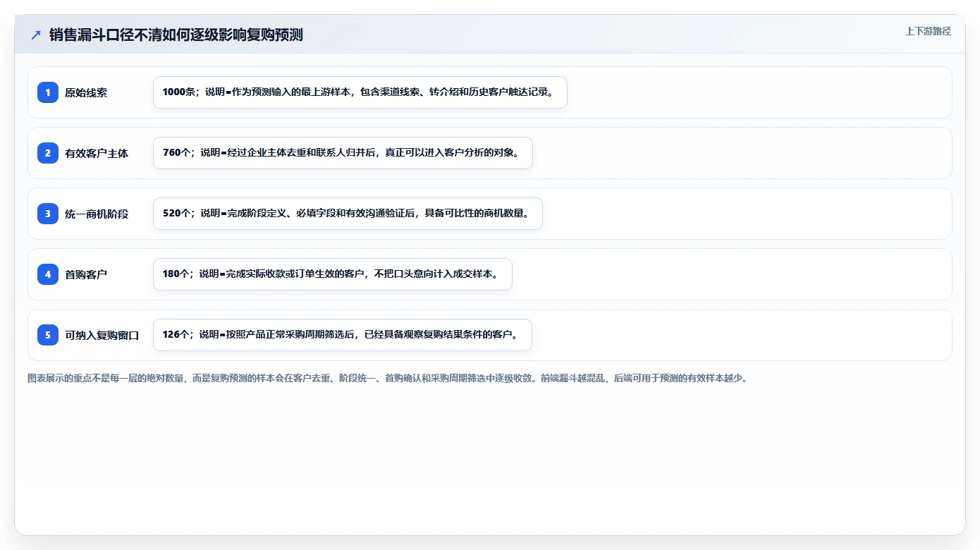
Task: Select the step 5 number badge
Action: (48, 335)
